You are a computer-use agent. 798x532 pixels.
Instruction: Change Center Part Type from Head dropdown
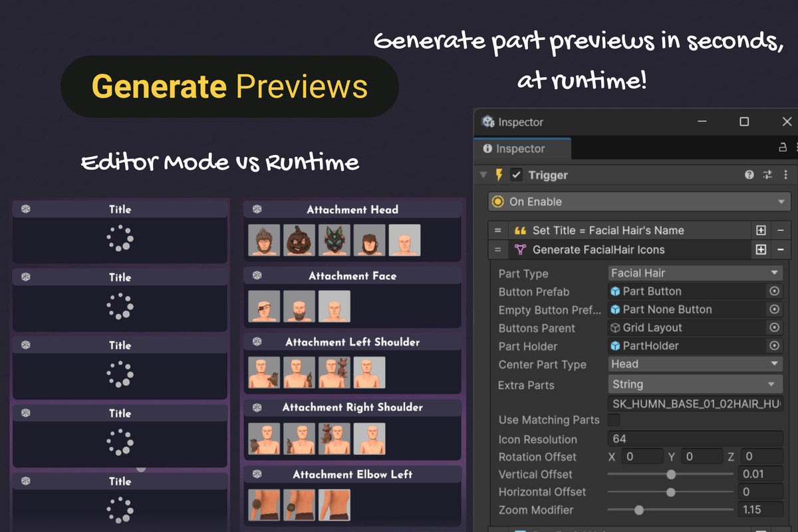pyautogui.click(x=694, y=364)
